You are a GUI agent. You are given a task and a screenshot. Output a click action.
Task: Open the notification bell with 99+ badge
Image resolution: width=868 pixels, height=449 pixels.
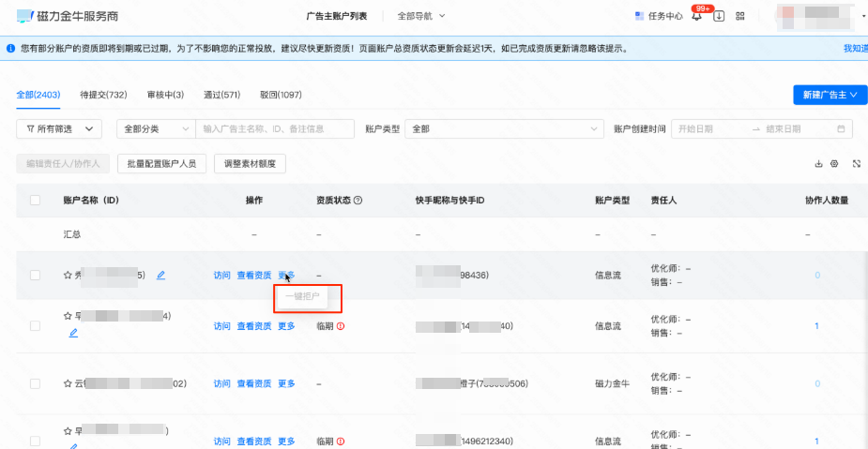696,16
